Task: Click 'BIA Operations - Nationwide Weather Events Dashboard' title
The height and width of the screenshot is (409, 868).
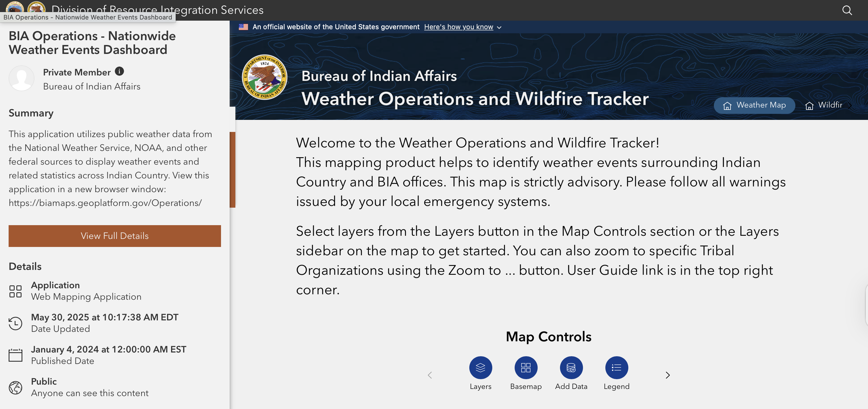Action: pos(92,43)
